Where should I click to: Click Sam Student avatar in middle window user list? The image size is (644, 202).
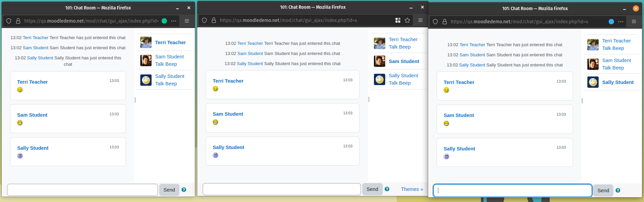[379, 61]
